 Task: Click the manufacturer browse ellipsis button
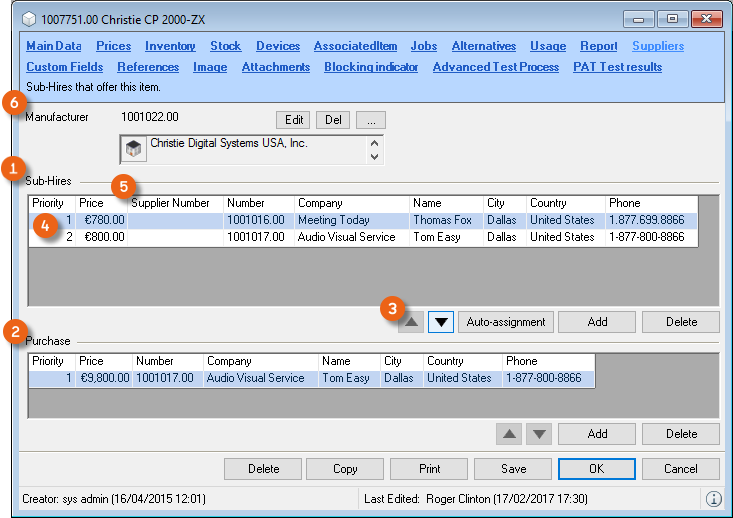(x=370, y=120)
